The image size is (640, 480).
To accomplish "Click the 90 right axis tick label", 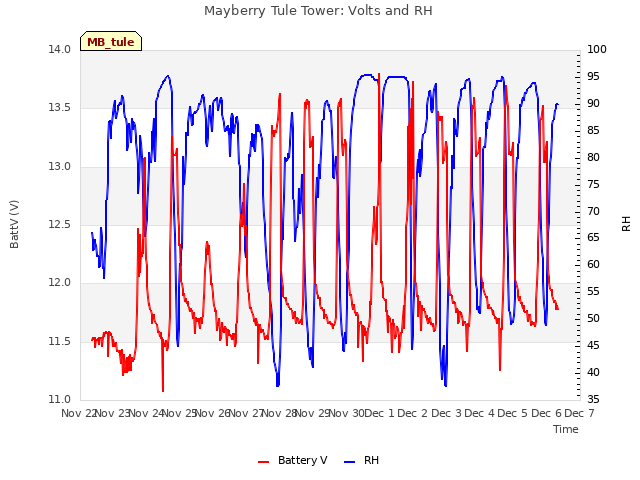I will click(x=593, y=103).
